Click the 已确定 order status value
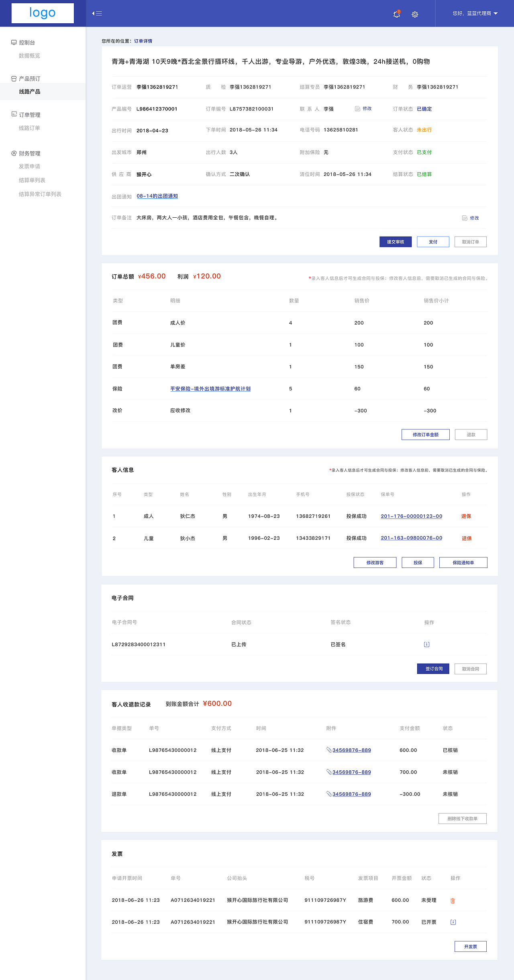Screen dimensions: 514x980 (x=424, y=109)
